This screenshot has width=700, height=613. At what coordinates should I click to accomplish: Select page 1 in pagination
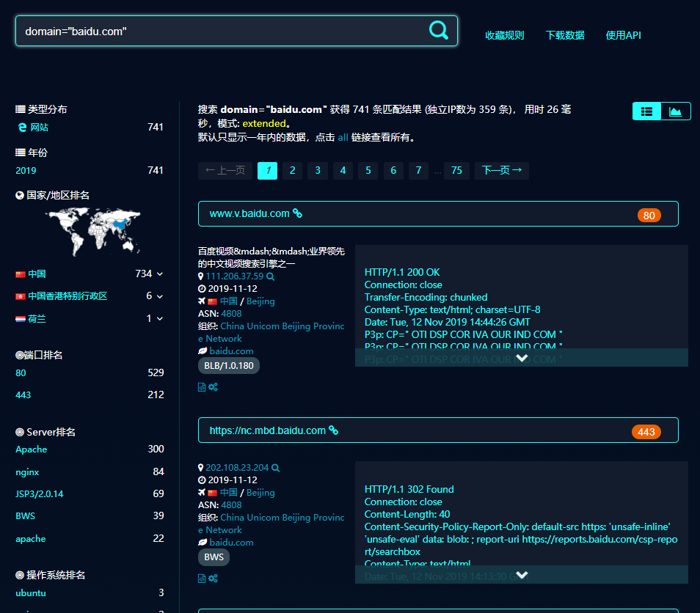click(267, 170)
